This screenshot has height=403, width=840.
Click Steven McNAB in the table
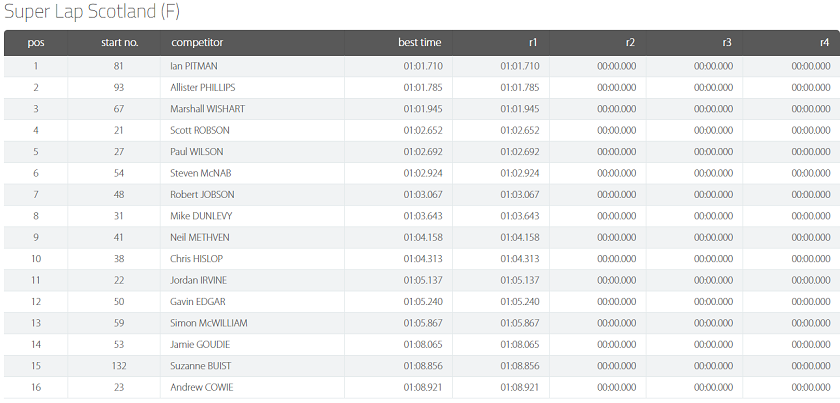pyautogui.click(x=201, y=173)
